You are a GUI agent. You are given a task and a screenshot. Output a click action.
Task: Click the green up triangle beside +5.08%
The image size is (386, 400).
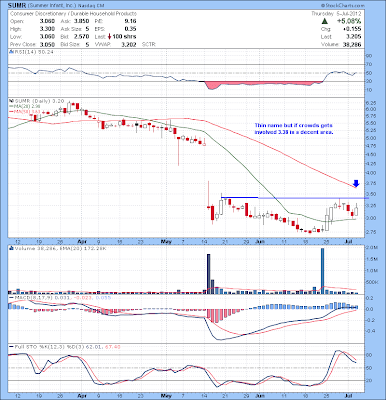[x=324, y=21]
